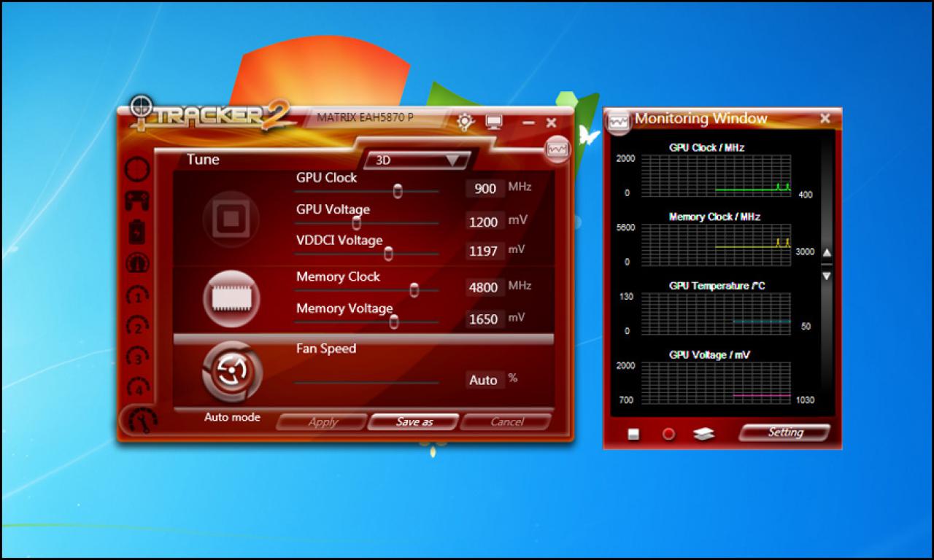Click the GPU Voltage slider handle
Viewport: 934px width, 560px height.
(356, 223)
